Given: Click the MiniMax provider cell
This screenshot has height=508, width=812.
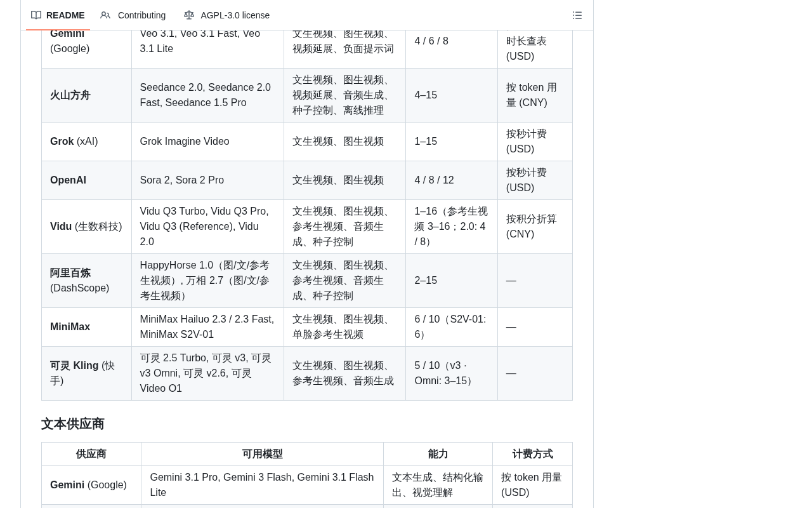Looking at the screenshot, I should coord(86,327).
